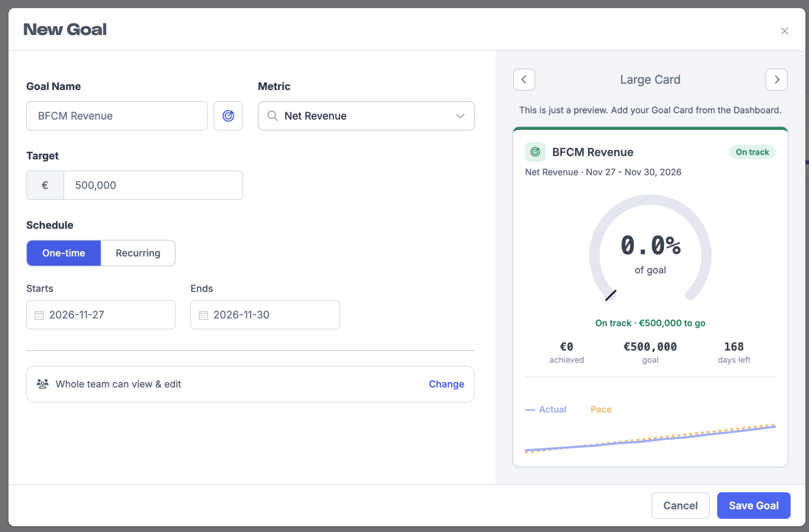The width and height of the screenshot is (809, 532).
Task: Click the Starts date field
Action: pos(101,315)
